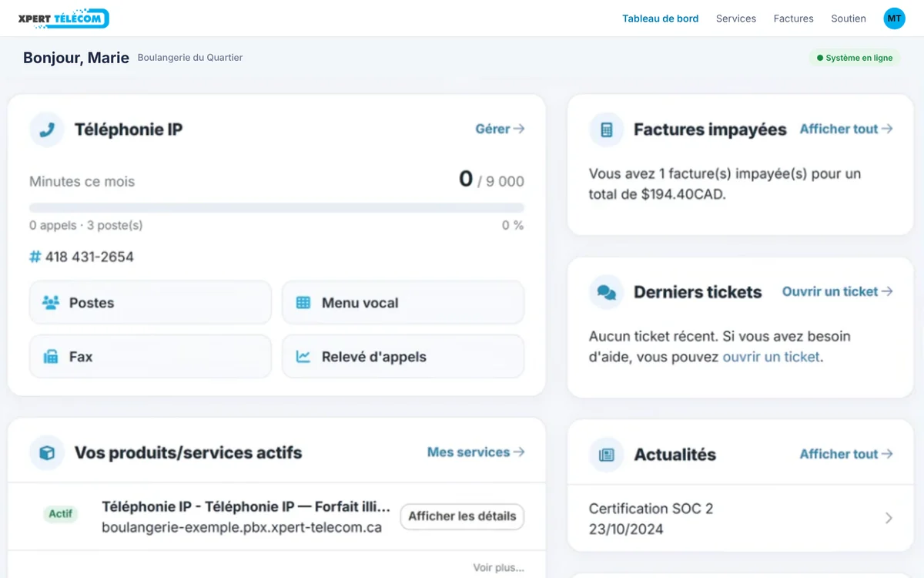The width and height of the screenshot is (924, 578).
Task: Click Gérer for Téléphonie IP
Action: point(500,129)
